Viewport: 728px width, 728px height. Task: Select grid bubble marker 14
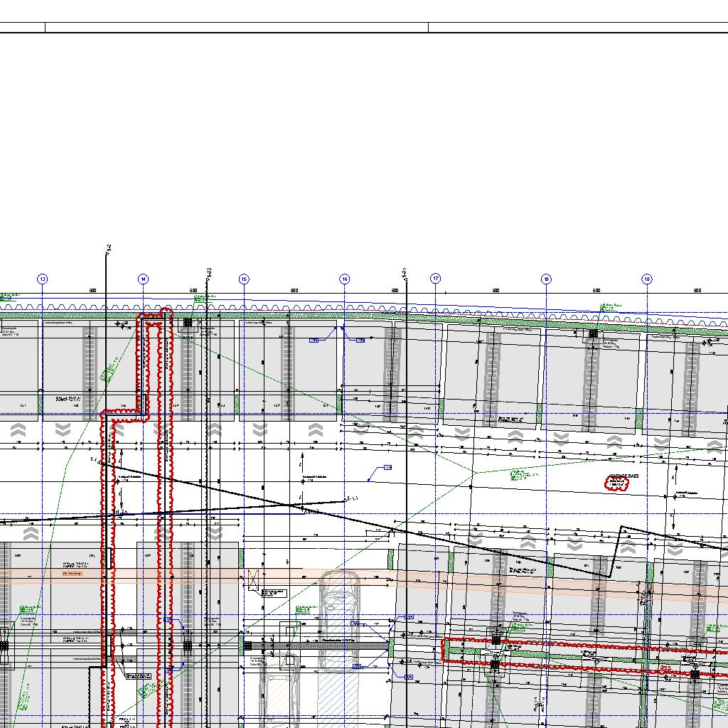tap(143, 279)
